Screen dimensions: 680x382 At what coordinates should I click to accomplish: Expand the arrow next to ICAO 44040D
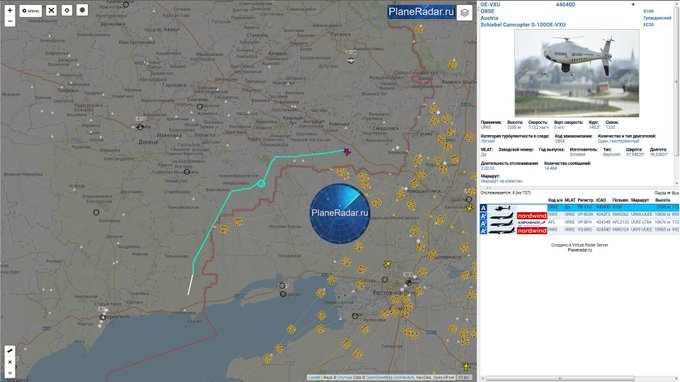[633, 4]
